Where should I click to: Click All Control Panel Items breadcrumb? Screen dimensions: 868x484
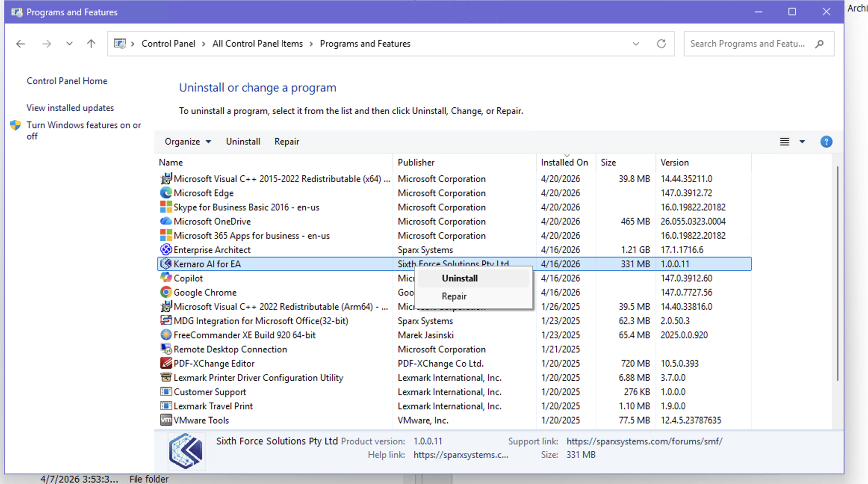(x=257, y=44)
